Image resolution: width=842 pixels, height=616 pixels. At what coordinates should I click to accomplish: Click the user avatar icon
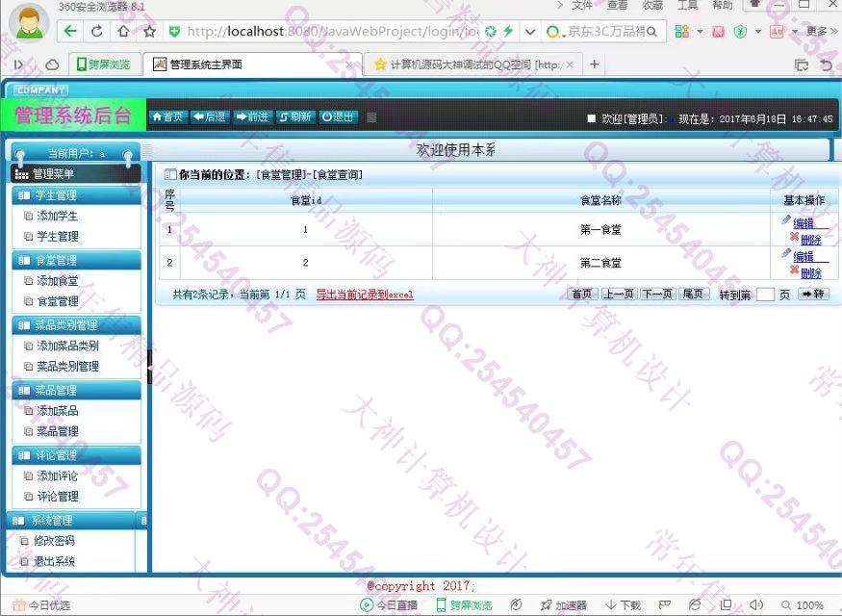tap(30, 23)
